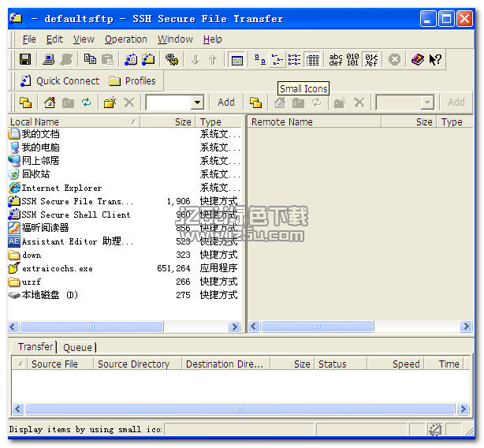Viewport: 484px width, 448px height.
Task: Select the uzzf folder
Action: click(x=32, y=282)
